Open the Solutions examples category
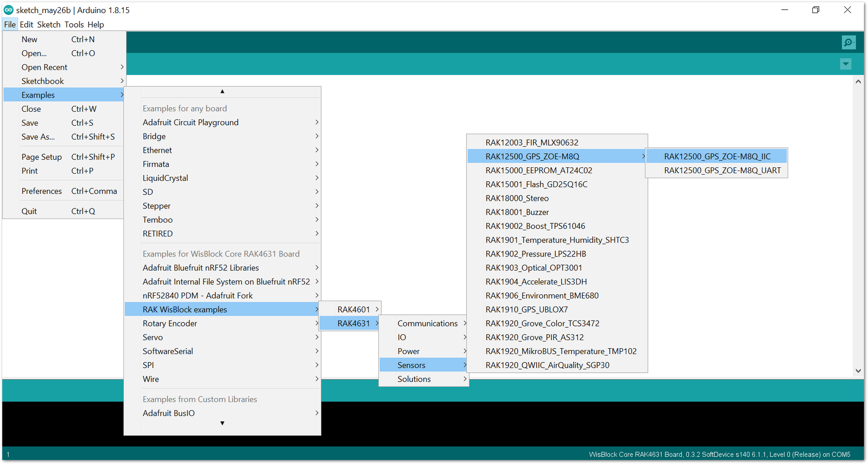Image resolution: width=868 pixels, height=464 pixels. [424, 379]
